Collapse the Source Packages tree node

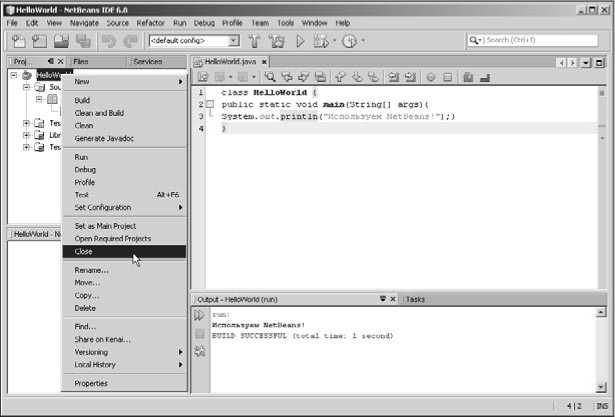[26, 87]
